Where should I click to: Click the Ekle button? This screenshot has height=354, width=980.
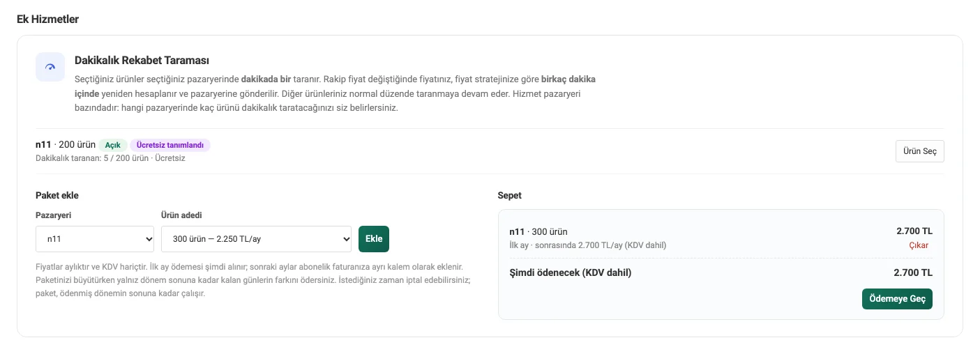[374, 239]
